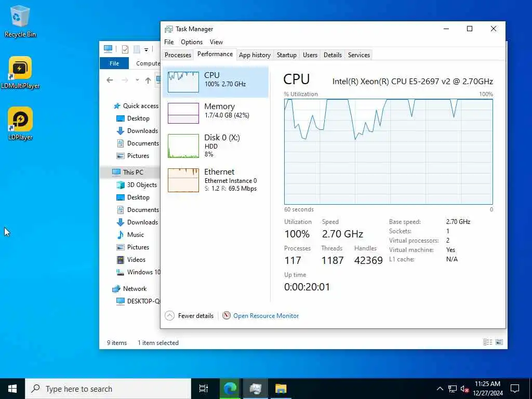Open the notification center icon
Viewport: 532px width, 399px height.
tap(515, 389)
